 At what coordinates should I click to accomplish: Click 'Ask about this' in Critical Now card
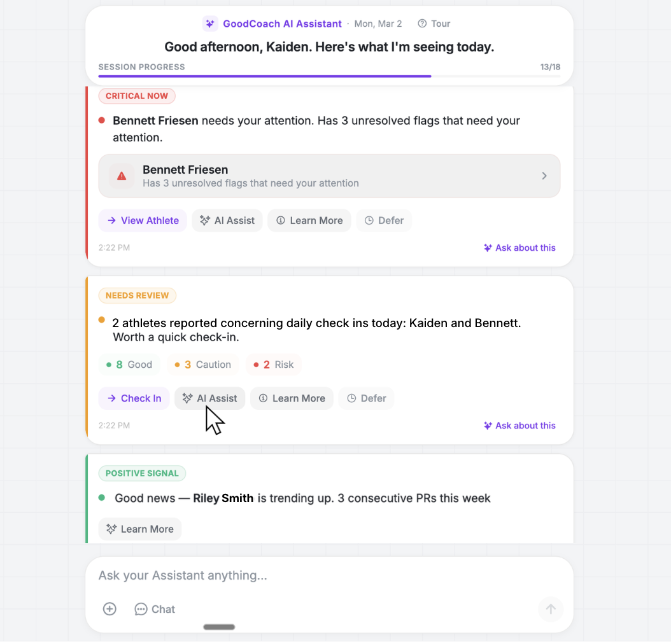point(519,248)
